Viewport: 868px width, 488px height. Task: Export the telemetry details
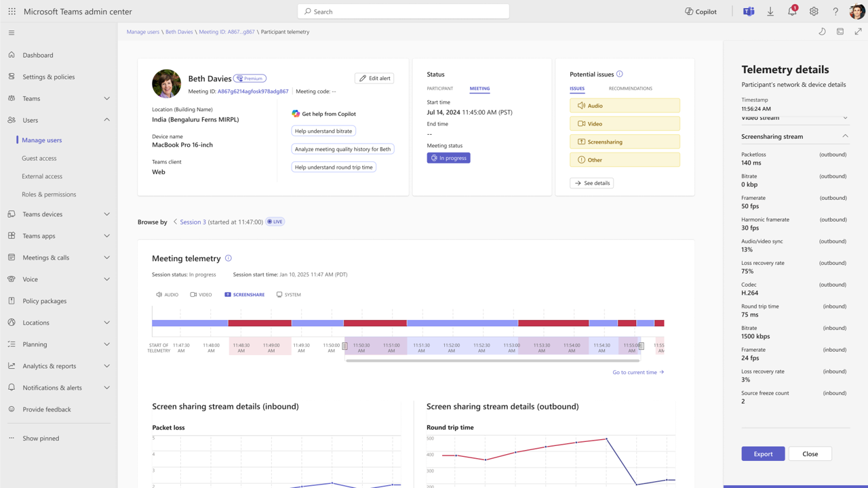click(x=763, y=454)
